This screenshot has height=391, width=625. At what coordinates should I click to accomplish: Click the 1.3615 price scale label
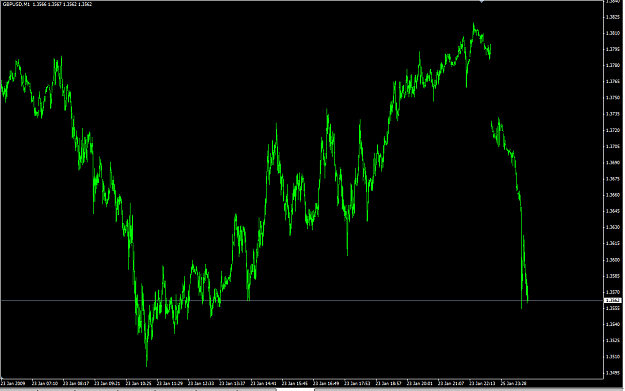pos(613,243)
